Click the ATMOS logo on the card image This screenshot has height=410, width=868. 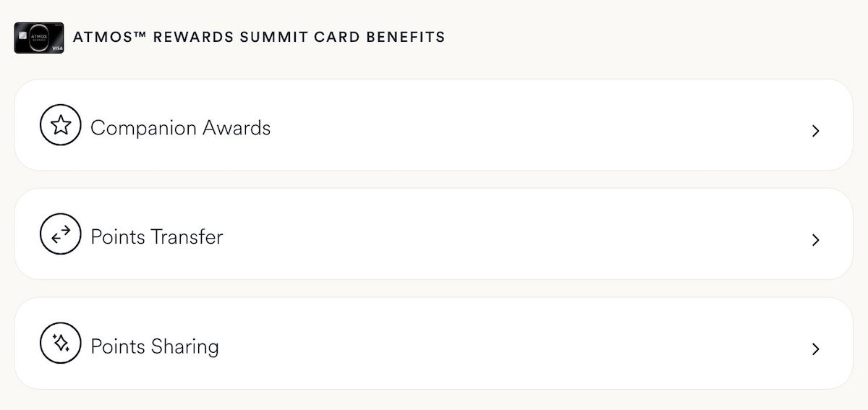coord(39,36)
